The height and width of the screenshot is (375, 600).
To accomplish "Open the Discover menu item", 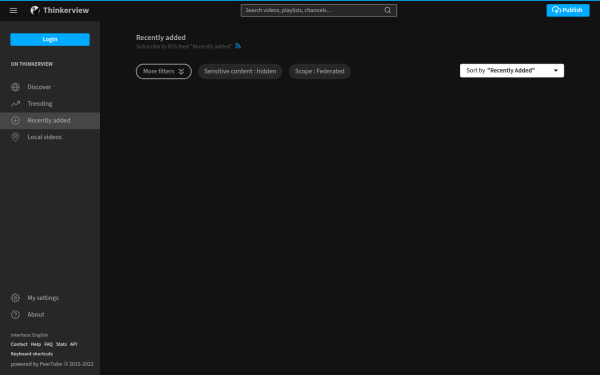I will coord(50,87).
